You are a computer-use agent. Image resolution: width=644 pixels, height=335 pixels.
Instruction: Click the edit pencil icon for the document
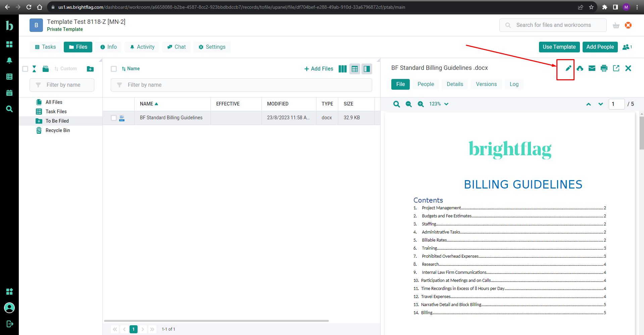(x=568, y=68)
